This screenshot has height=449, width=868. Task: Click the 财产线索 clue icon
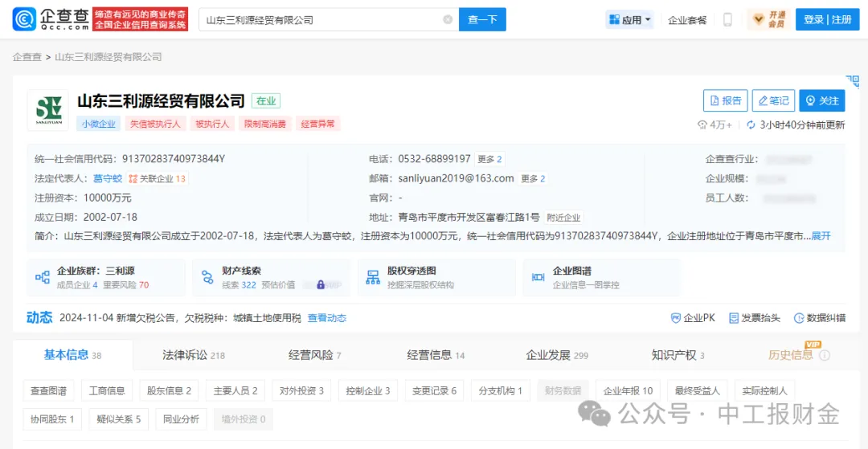pos(207,278)
